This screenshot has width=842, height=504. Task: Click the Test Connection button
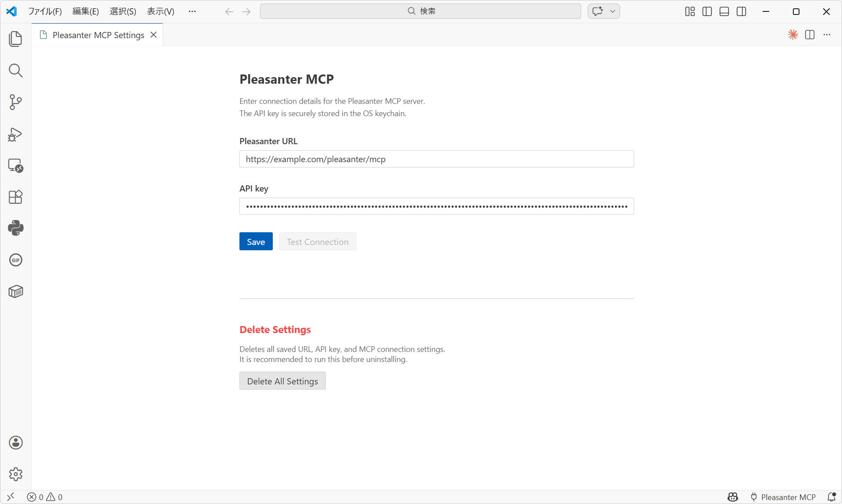[x=318, y=241]
